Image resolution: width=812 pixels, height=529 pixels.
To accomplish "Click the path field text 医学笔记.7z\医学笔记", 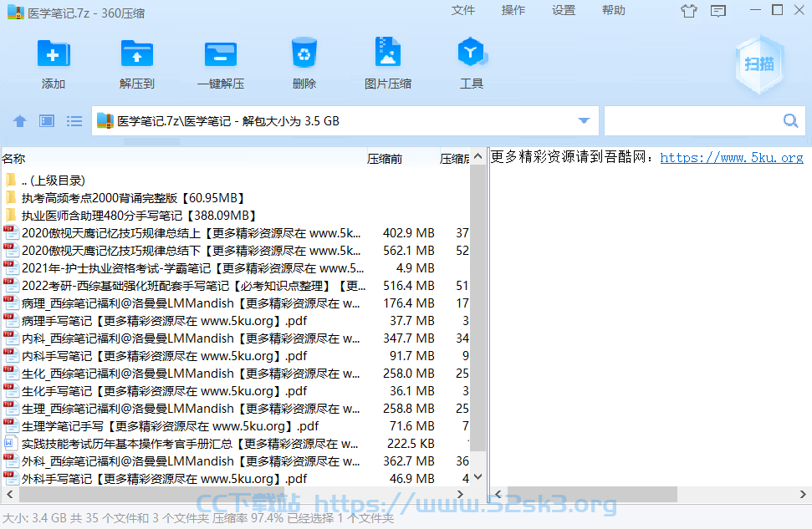I will point(174,121).
